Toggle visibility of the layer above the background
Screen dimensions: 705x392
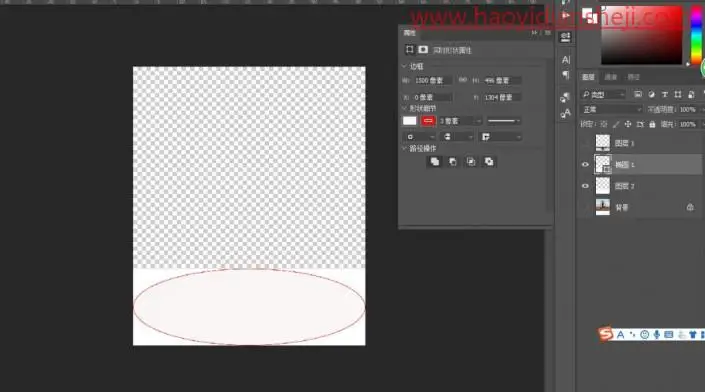tap(585, 186)
